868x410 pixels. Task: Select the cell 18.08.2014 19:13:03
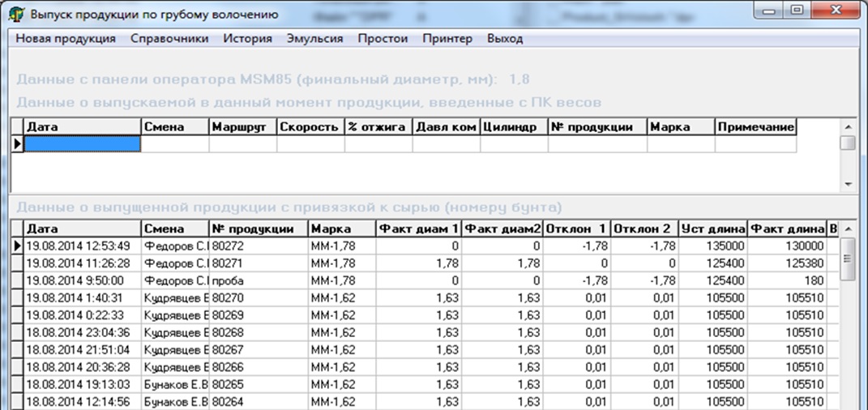[x=83, y=385]
